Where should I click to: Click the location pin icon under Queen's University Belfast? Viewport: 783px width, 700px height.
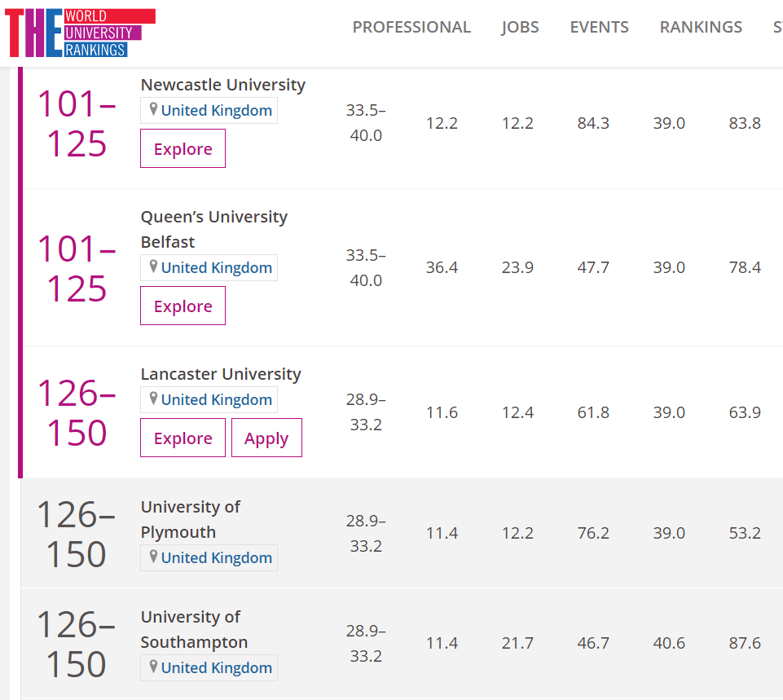(x=152, y=267)
